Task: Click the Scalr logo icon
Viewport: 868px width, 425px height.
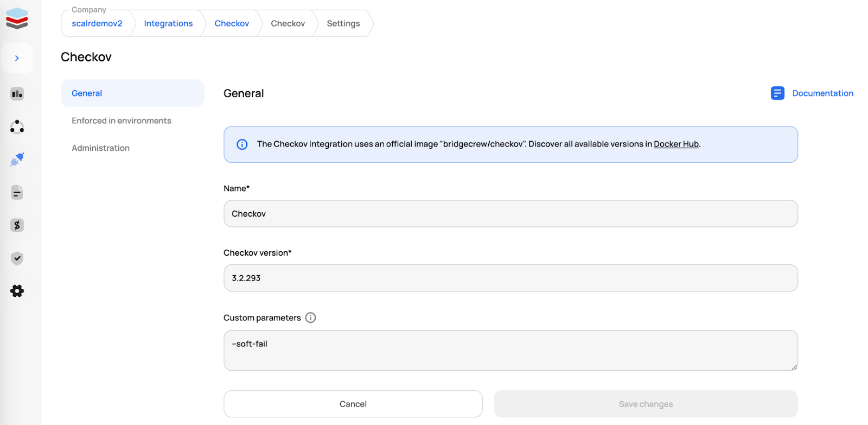Action: (x=17, y=18)
